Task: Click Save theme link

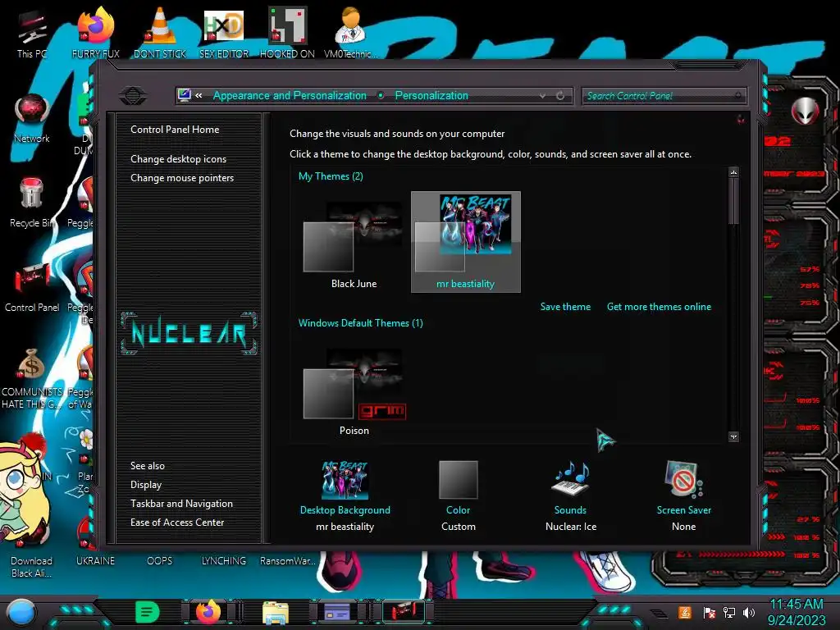Action: tap(565, 307)
